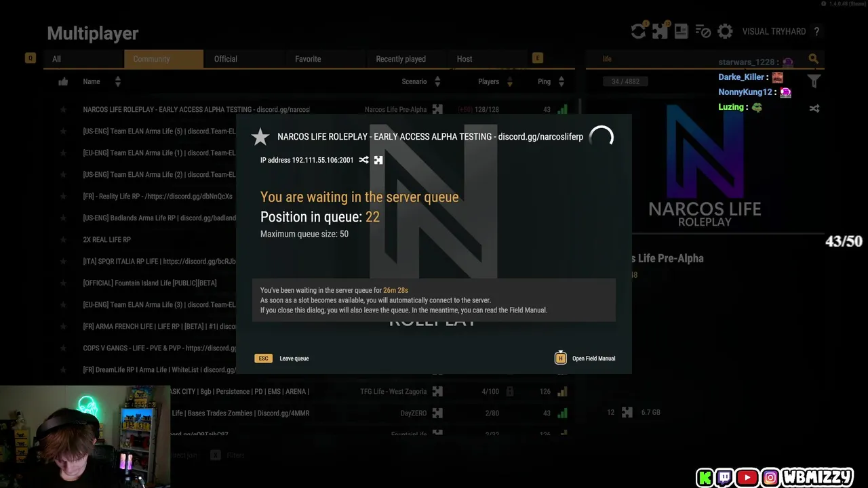Toggle favorite star for Badlands Arma Life RP
The image size is (868, 488).
click(x=63, y=218)
